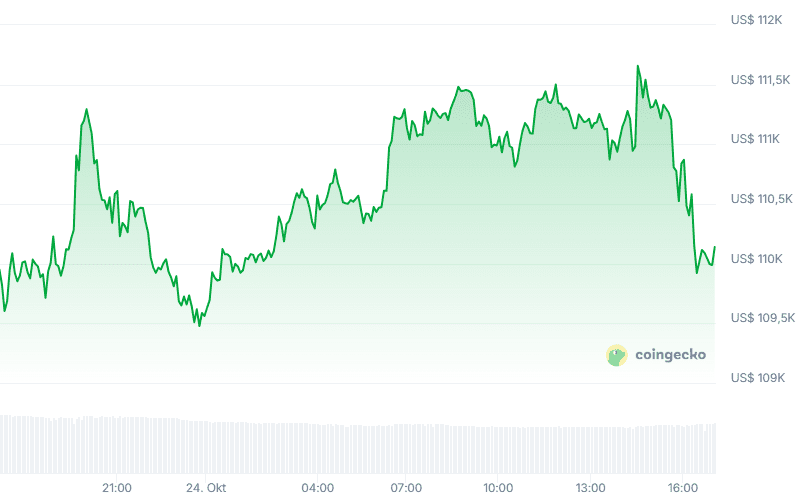
Task: Click the 21:00 time axis label
Action: (x=117, y=488)
